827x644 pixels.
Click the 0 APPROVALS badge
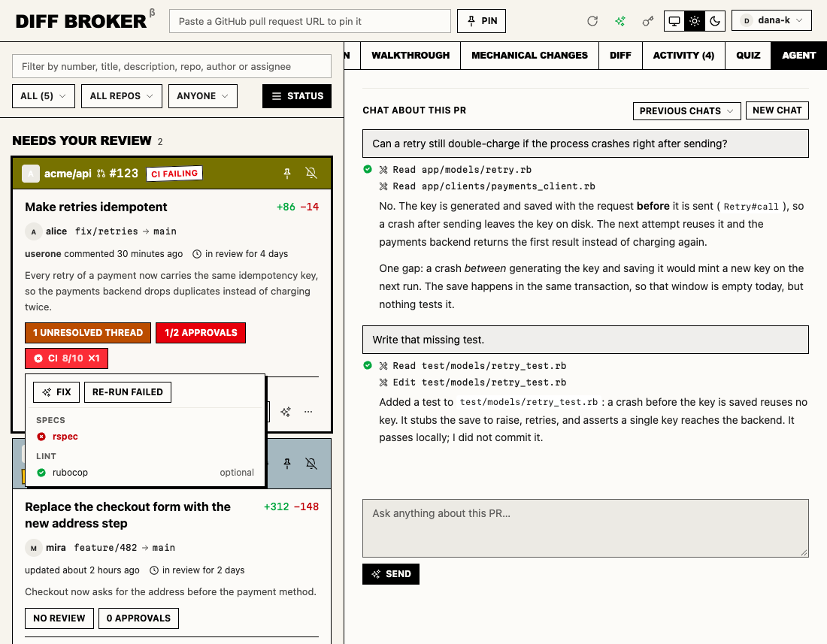click(x=139, y=618)
